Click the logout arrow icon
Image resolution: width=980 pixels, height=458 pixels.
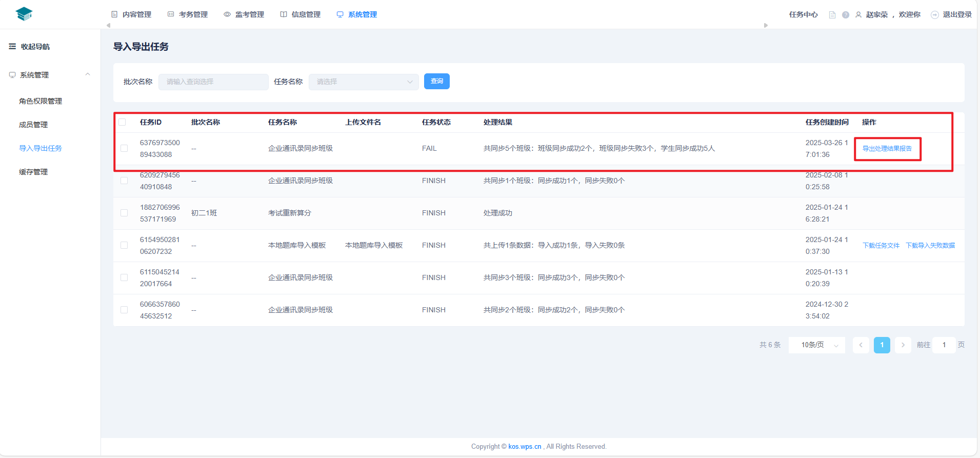click(x=935, y=15)
